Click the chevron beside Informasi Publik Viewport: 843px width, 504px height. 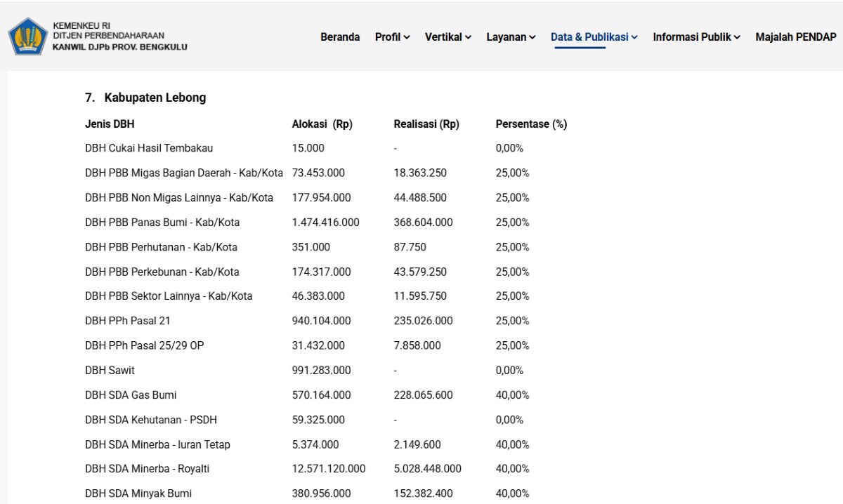(737, 38)
